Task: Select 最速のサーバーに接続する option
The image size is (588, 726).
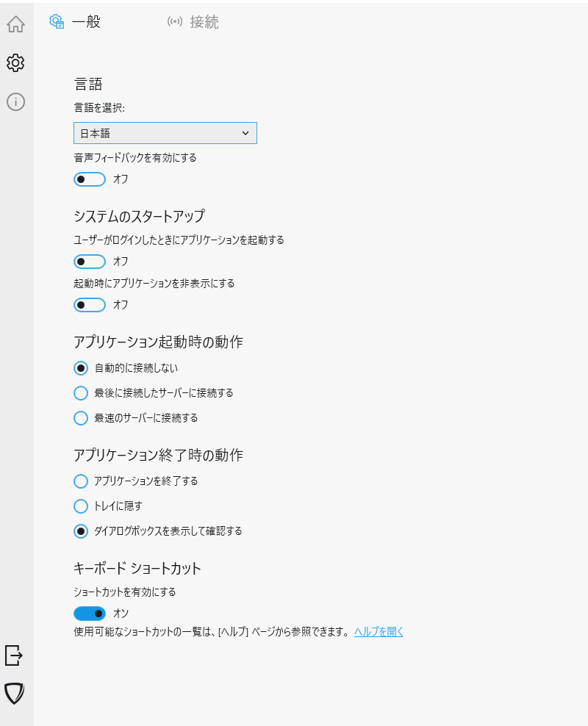Action: coord(81,418)
